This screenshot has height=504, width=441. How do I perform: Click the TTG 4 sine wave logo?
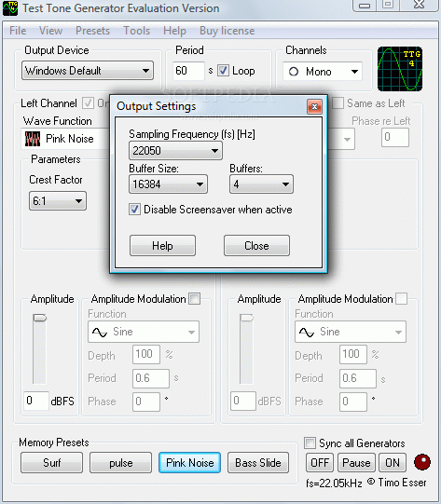click(x=400, y=69)
